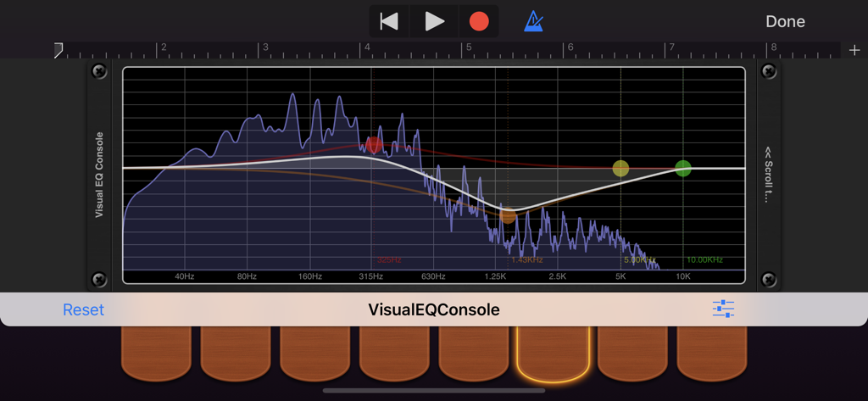Viewport: 868px width, 401px height.
Task: Jump to bar 7 on the ruler
Action: point(671,47)
